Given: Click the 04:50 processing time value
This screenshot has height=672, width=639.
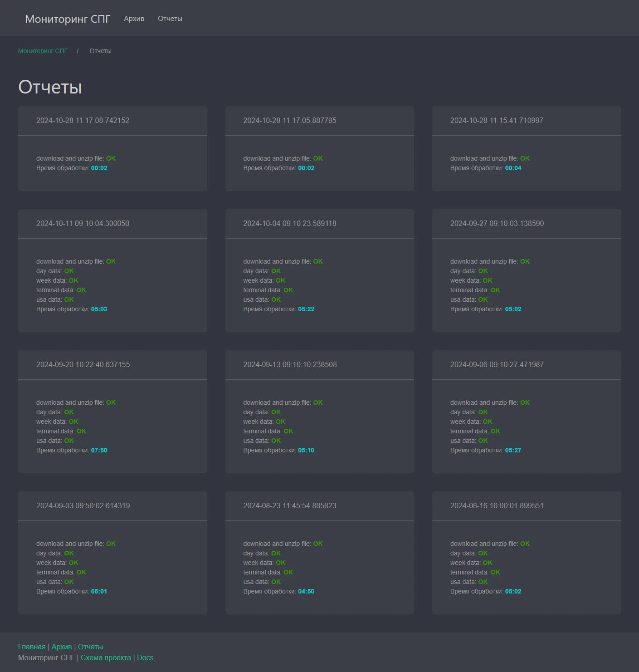Looking at the screenshot, I should click(306, 591).
